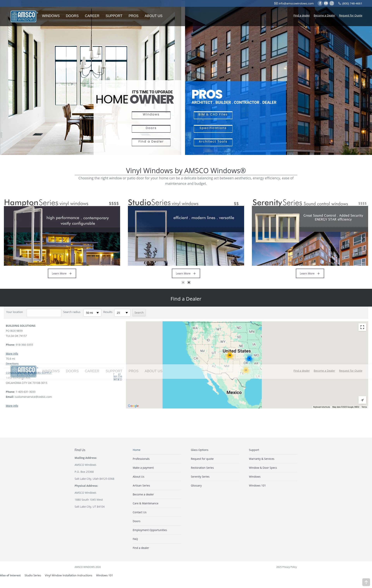
Task: Click the AMSCO Windows logo in header
Action: (24, 16)
